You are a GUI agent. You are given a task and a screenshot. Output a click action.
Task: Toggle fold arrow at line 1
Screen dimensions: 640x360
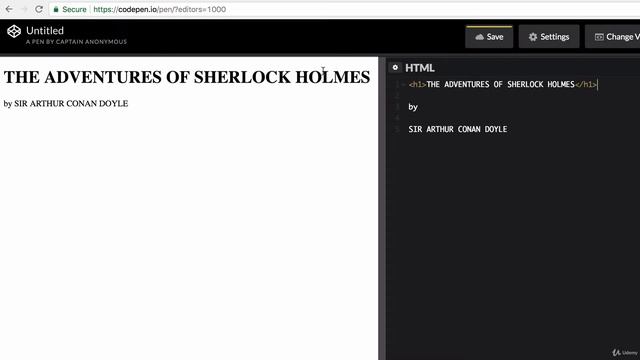404,84
